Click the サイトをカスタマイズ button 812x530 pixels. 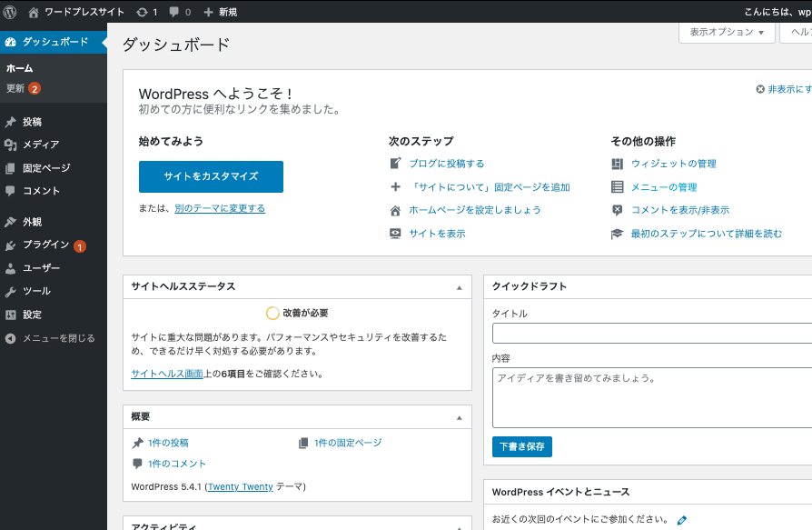[210, 176]
